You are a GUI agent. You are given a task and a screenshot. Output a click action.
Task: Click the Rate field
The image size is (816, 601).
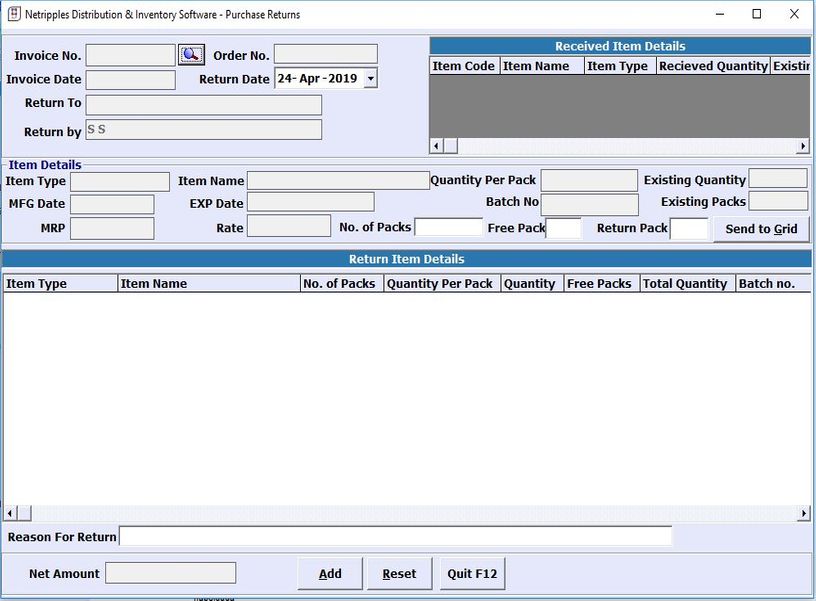(x=289, y=226)
